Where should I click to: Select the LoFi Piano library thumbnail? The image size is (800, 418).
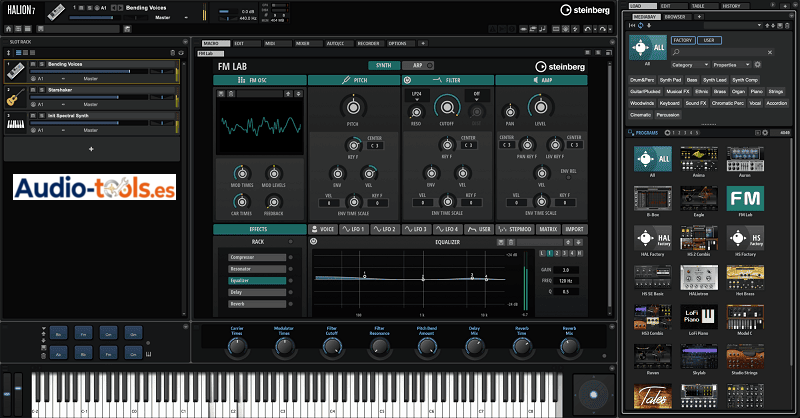coord(698,317)
